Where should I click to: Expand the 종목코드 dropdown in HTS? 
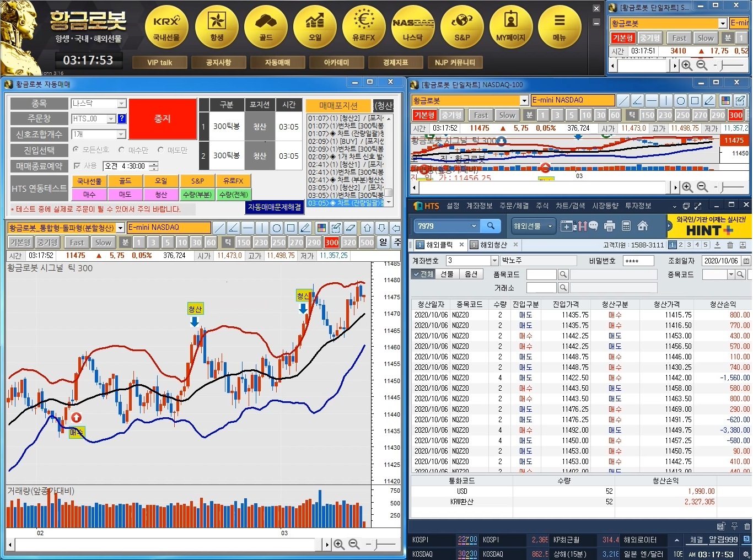click(x=731, y=274)
